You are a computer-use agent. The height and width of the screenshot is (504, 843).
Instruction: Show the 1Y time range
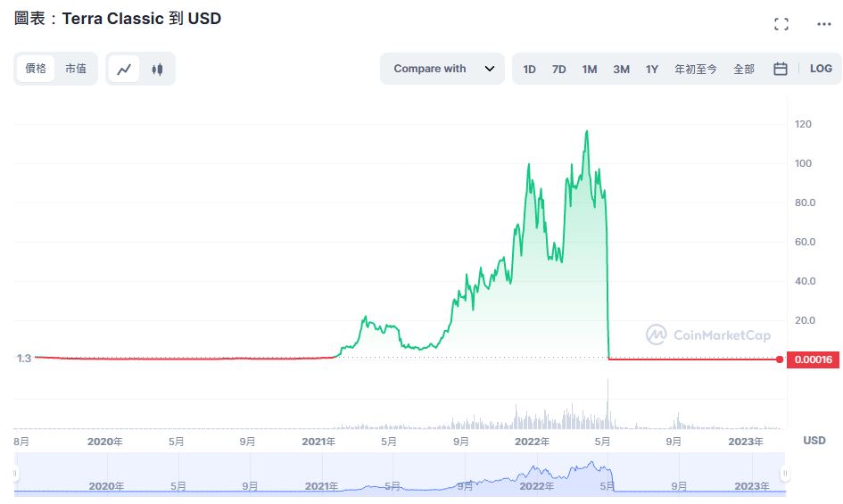tap(652, 69)
